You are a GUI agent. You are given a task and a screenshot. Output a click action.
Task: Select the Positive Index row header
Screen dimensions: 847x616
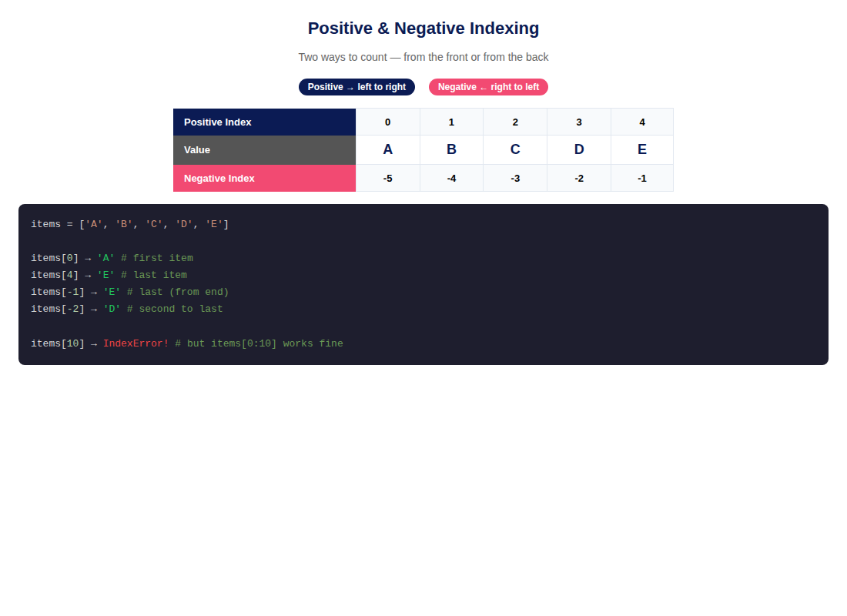coord(264,122)
